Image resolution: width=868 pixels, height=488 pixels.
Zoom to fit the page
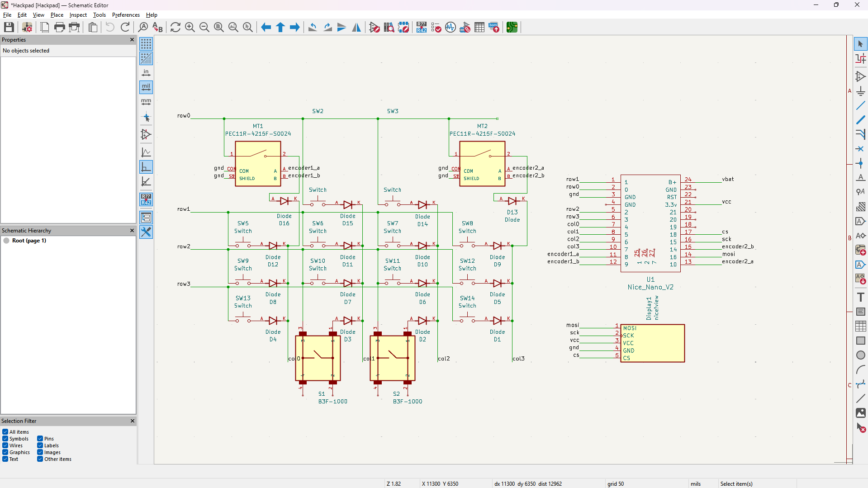click(219, 27)
